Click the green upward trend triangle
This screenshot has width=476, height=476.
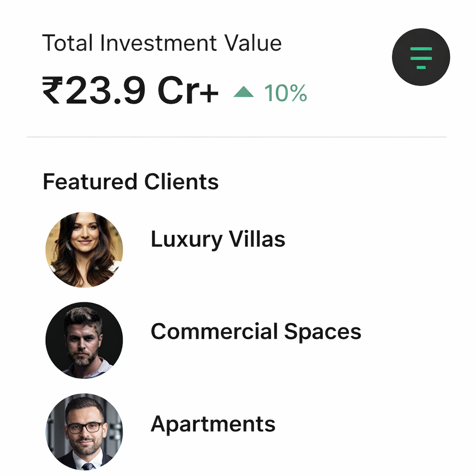coord(244,93)
